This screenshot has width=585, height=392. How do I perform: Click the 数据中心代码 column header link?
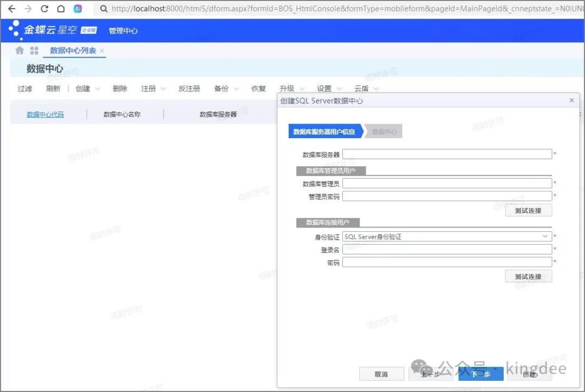tap(45, 114)
